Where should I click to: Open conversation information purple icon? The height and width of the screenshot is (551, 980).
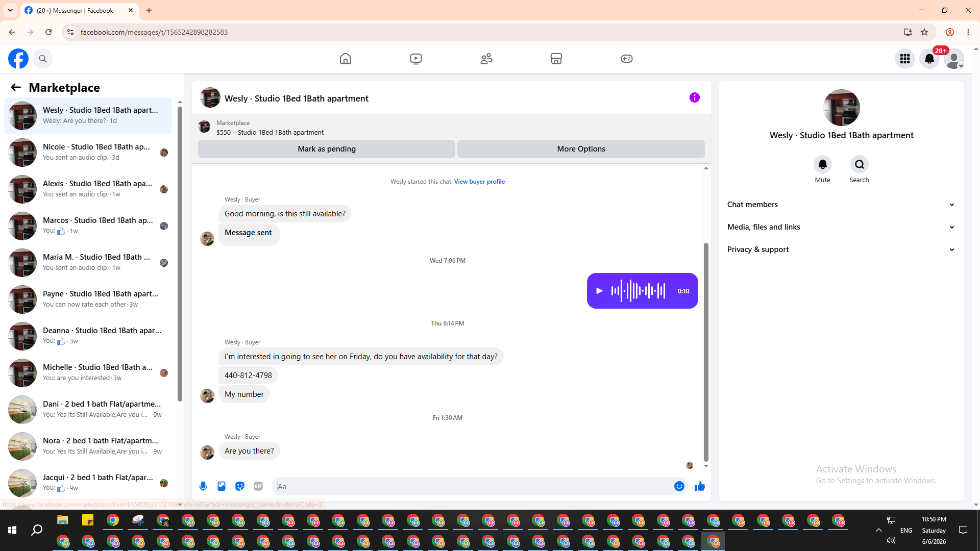pos(695,97)
